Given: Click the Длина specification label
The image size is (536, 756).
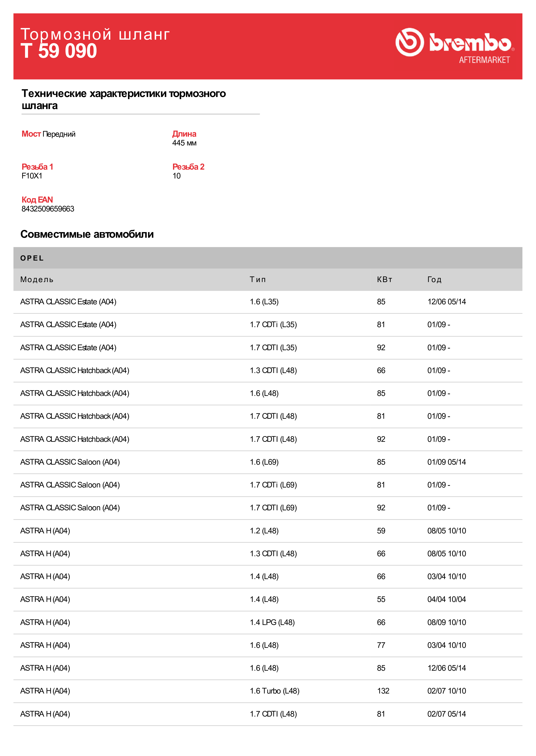Looking at the screenshot, I should click(x=184, y=134).
